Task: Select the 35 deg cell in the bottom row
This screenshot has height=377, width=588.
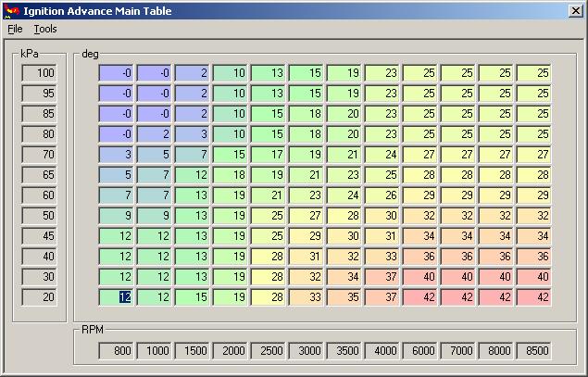Action: pyautogui.click(x=344, y=297)
